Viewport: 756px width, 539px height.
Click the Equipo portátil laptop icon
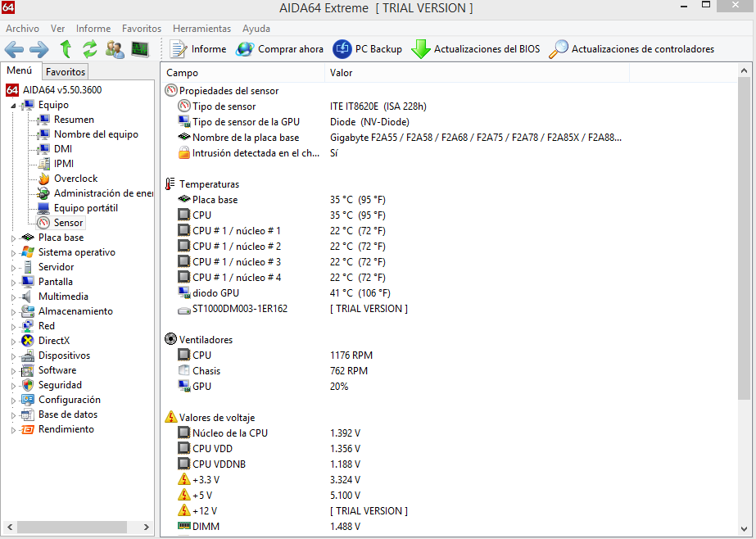(x=44, y=208)
